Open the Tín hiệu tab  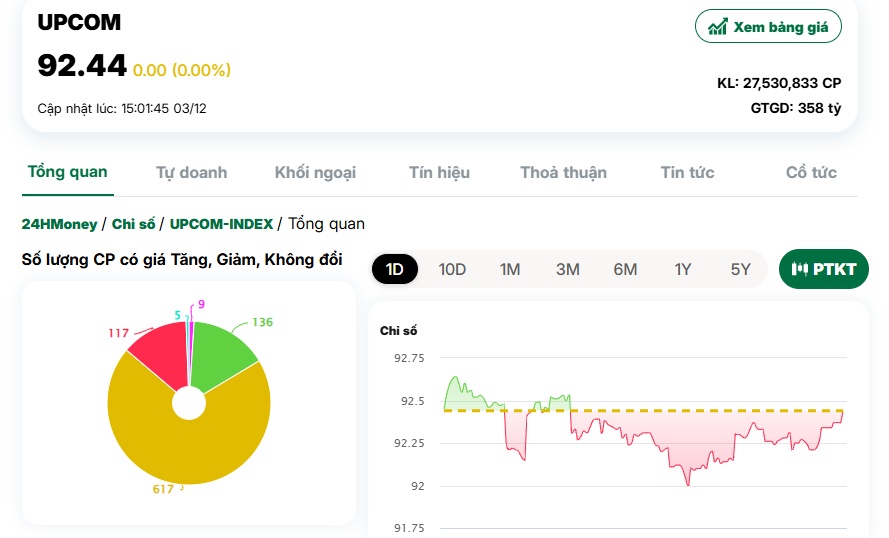coord(439,172)
